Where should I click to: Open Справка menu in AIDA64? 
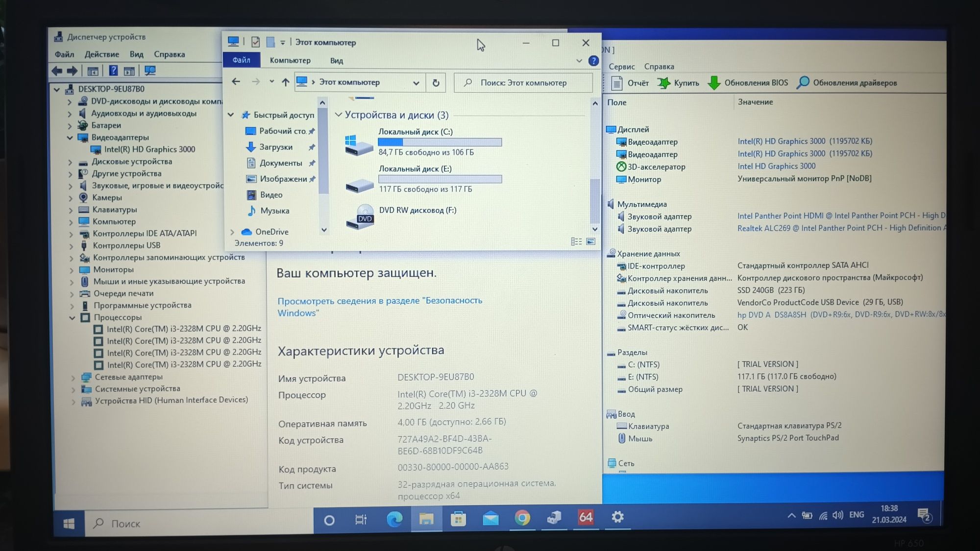click(659, 67)
